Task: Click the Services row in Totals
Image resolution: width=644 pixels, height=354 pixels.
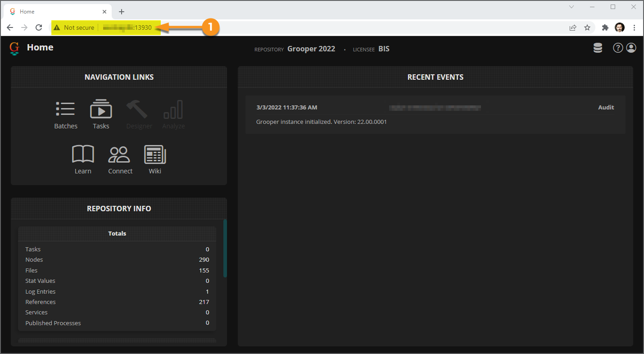Action: pyautogui.click(x=117, y=312)
